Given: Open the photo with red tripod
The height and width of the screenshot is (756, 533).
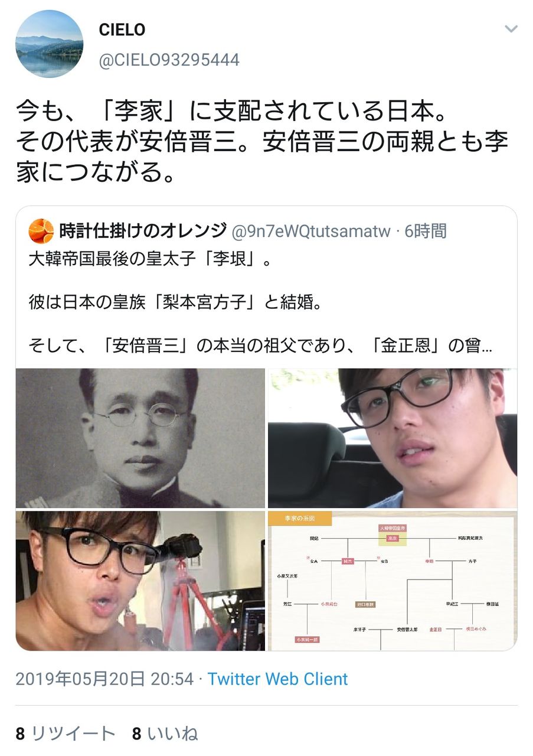Looking at the screenshot, I should (140, 581).
